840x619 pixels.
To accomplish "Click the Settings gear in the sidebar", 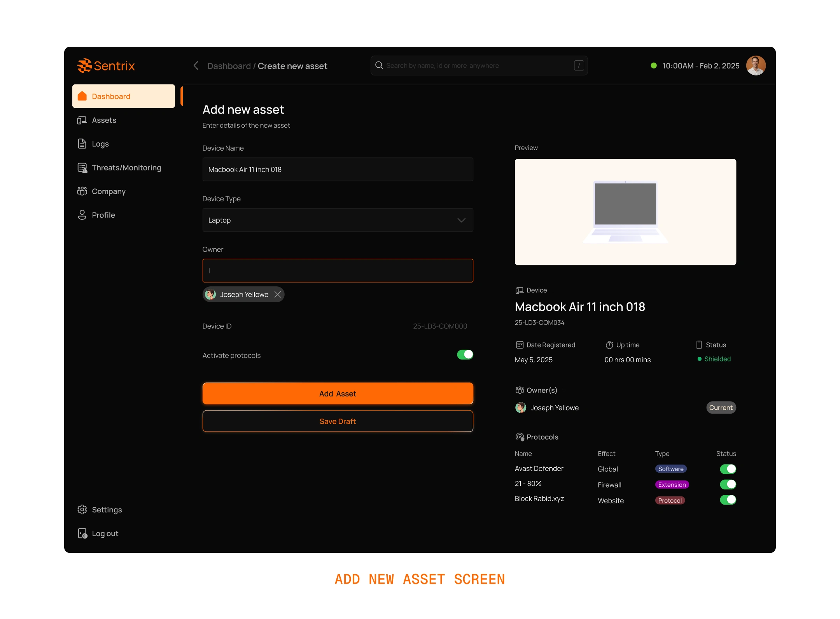I will coord(82,510).
